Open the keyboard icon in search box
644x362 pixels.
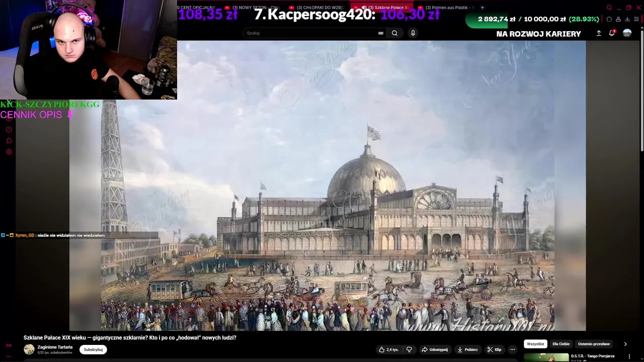pos(381,33)
